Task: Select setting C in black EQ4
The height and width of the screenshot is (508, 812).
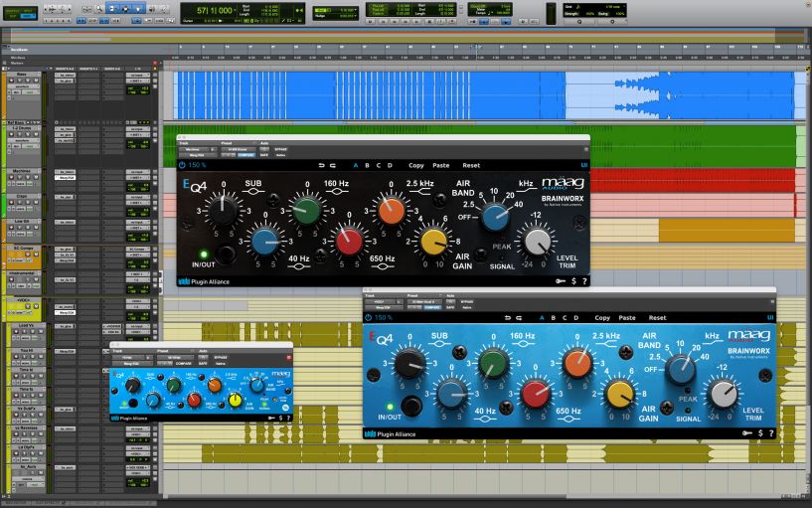Action: tap(379, 165)
